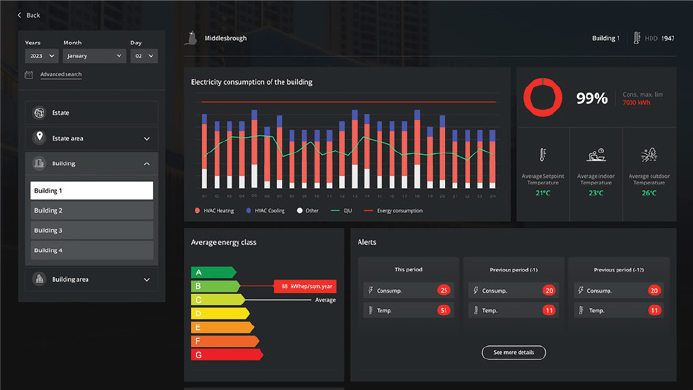Select energy class F arrow

click(x=225, y=341)
